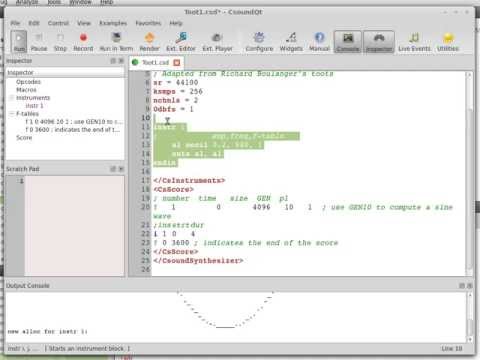This screenshot has height=360, width=480.
Task: Select the 'f 0 3600' f-table entry
Action: click(x=73, y=130)
